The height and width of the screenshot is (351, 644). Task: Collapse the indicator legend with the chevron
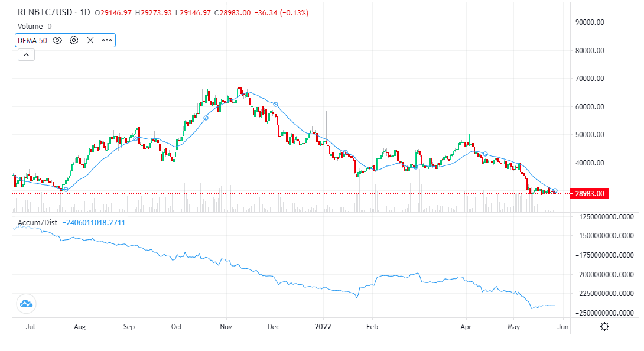point(26,54)
